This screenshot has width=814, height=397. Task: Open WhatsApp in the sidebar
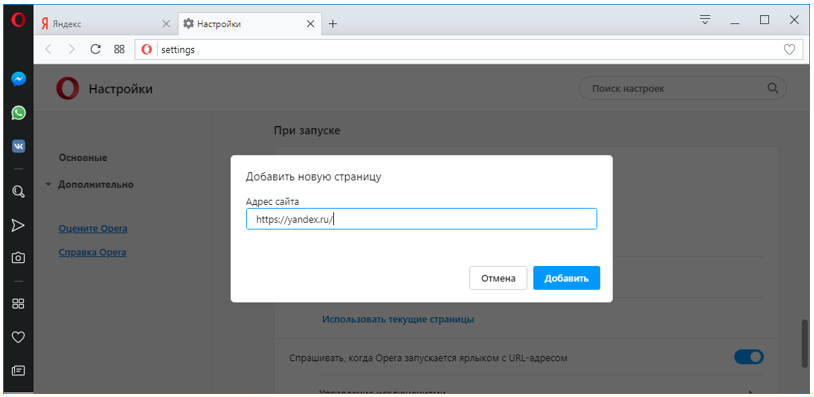click(18, 113)
